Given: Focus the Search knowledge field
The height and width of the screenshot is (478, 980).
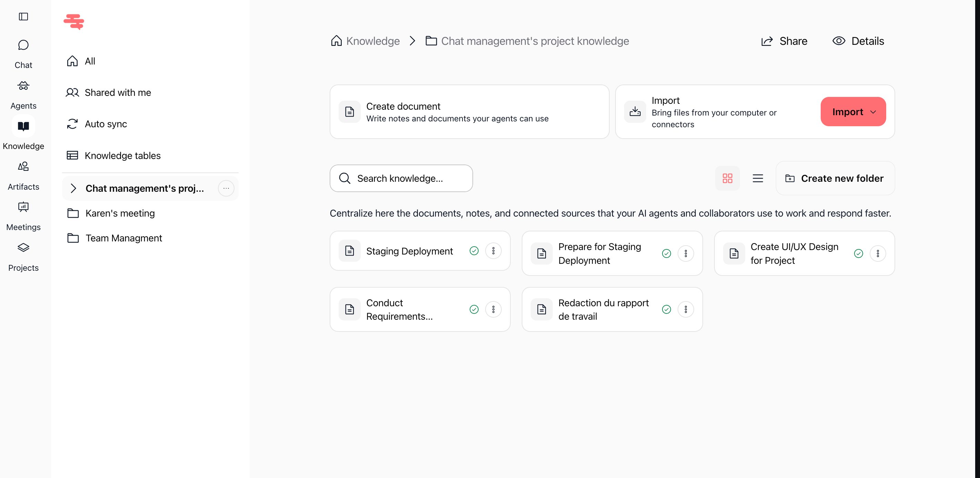Looking at the screenshot, I should pyautogui.click(x=401, y=178).
